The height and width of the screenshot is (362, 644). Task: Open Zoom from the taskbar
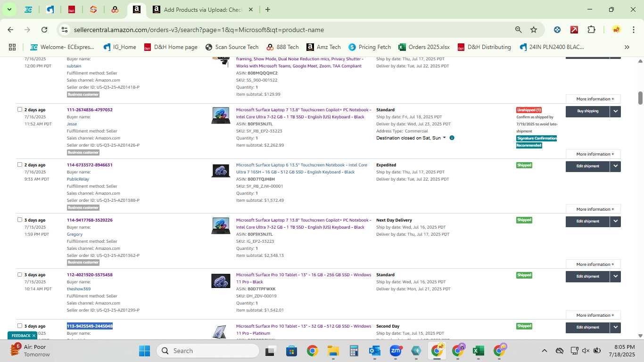click(x=396, y=351)
